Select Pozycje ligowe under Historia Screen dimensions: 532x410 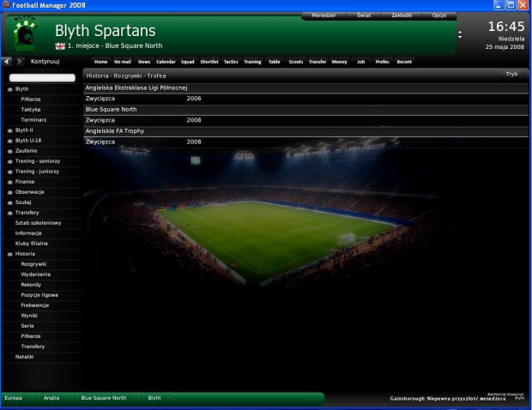(x=39, y=295)
